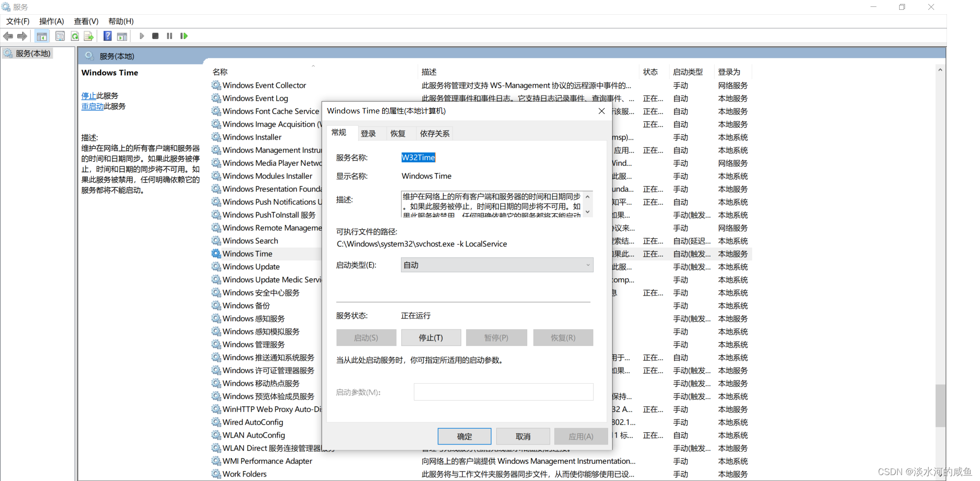Click the Back arrow toolbar icon
This screenshot has height=481, width=980.
point(8,36)
